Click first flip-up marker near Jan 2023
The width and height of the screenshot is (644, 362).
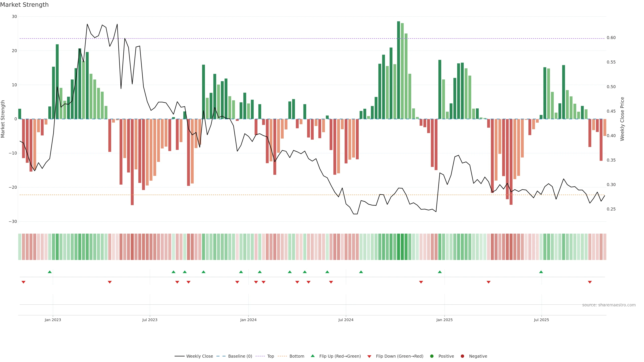click(50, 272)
